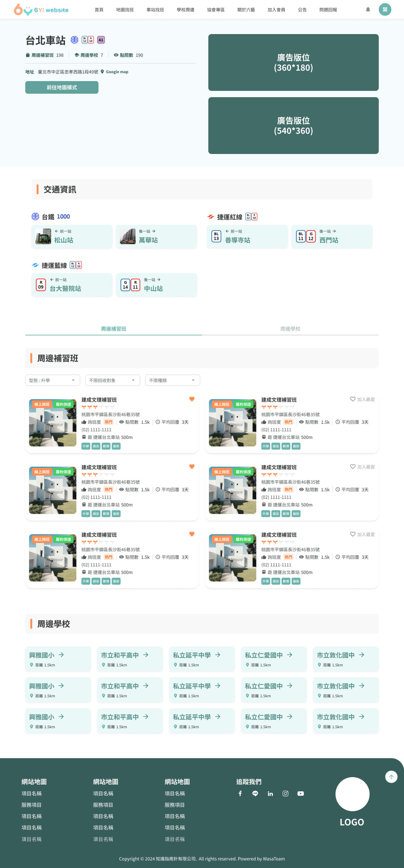The height and width of the screenshot is (868, 404).
Task: Open 關於六藝 menu item
Action: 246,10
